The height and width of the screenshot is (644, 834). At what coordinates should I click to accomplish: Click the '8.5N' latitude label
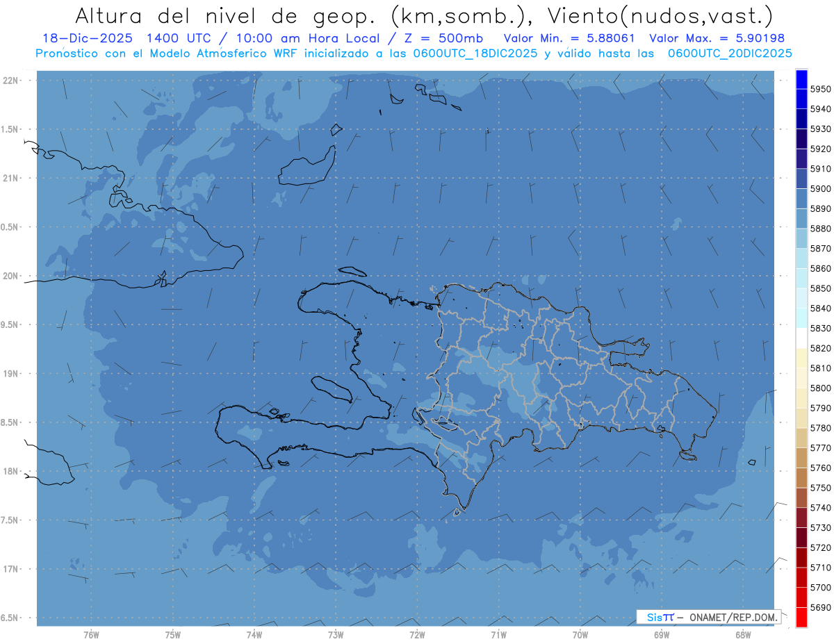tap(10, 422)
